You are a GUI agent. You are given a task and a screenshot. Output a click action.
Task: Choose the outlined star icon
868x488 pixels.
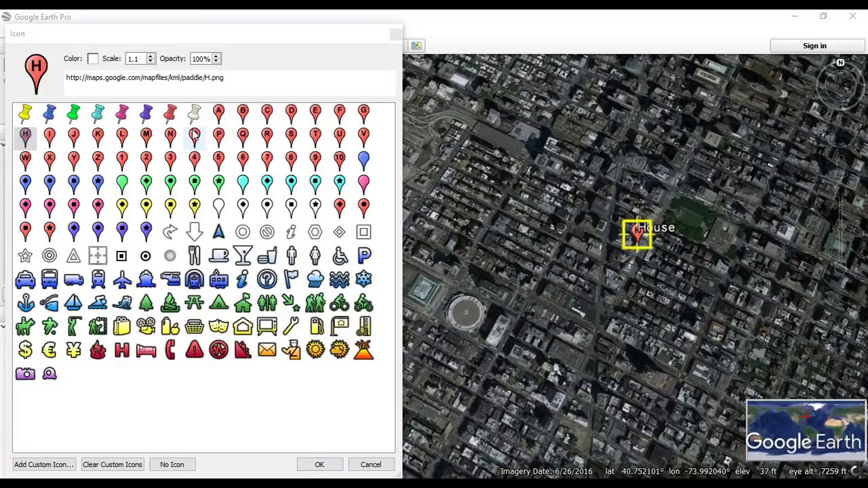tap(25, 256)
